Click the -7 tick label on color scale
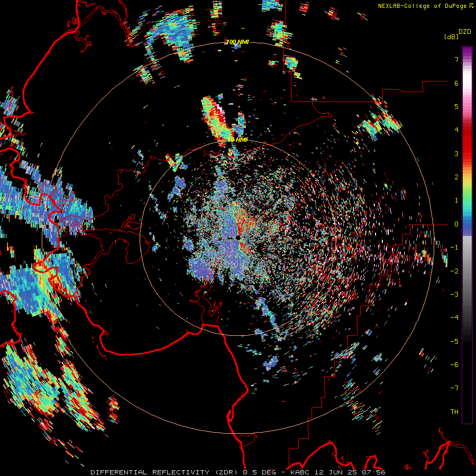 point(454,388)
